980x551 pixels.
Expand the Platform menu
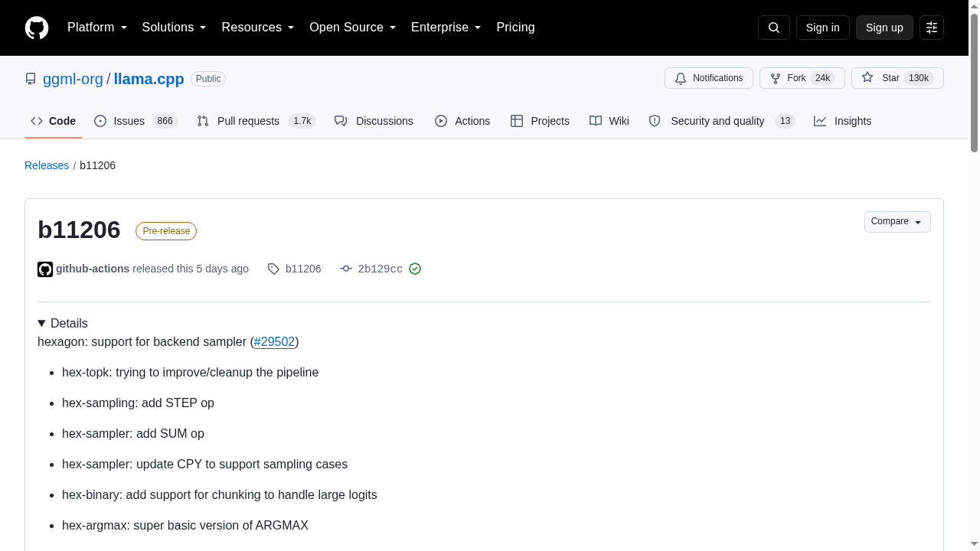[x=97, y=28]
